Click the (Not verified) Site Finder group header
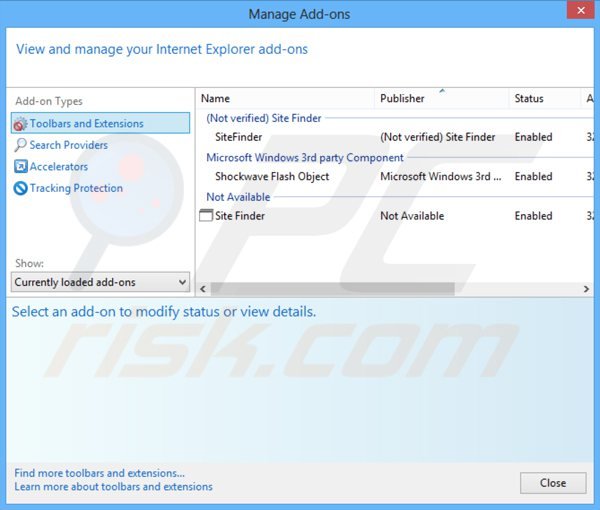Screen dimensions: 600x510 click(264, 118)
